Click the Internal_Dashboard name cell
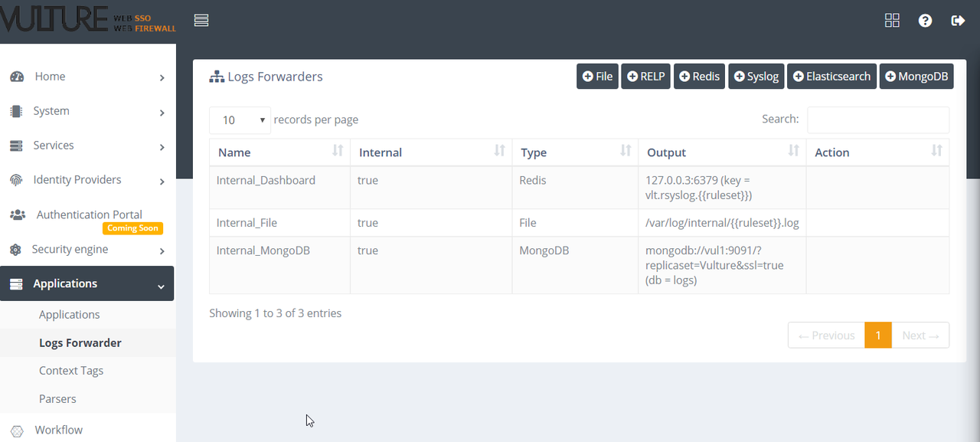This screenshot has width=980, height=442. pos(279,188)
